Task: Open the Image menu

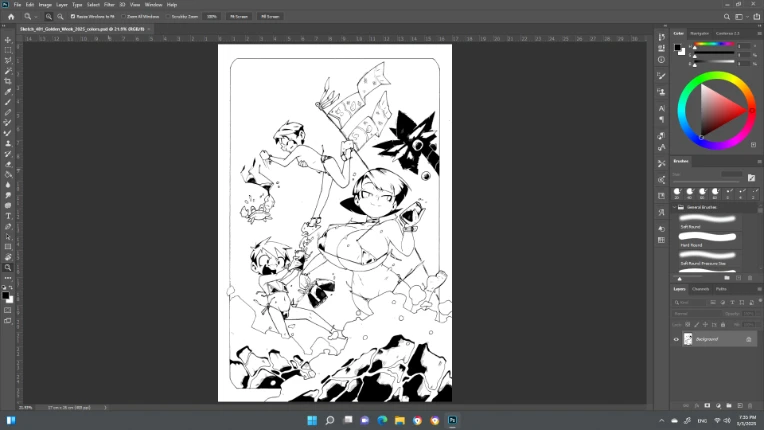Action: click(x=45, y=4)
